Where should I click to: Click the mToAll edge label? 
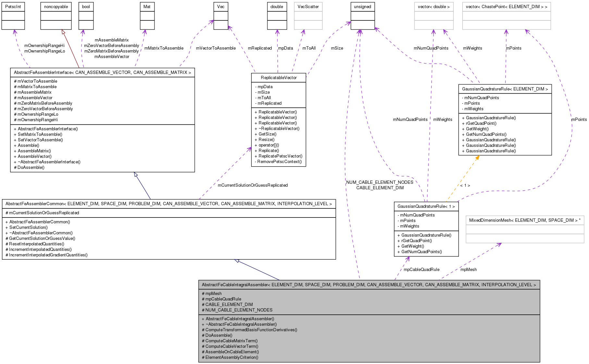[309, 48]
